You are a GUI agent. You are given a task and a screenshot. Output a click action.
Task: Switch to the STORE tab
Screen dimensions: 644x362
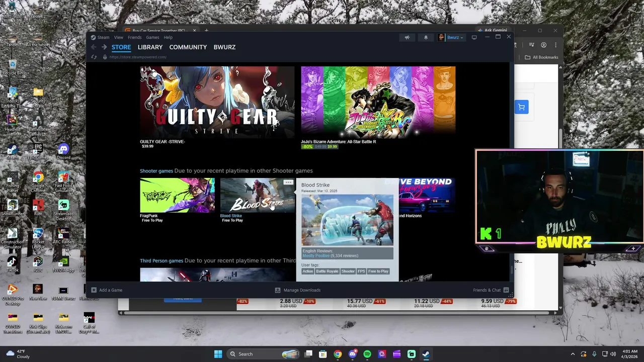point(121,47)
